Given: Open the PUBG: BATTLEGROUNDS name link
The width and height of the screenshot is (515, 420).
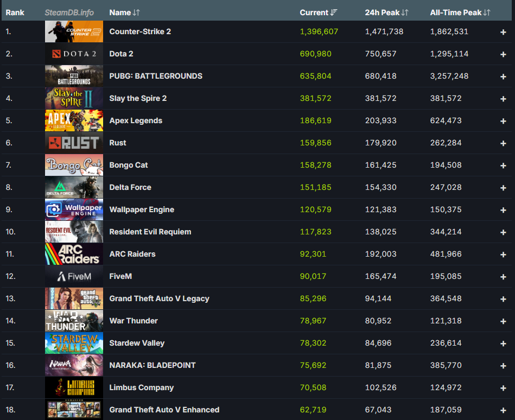Looking at the screenshot, I should (x=156, y=76).
